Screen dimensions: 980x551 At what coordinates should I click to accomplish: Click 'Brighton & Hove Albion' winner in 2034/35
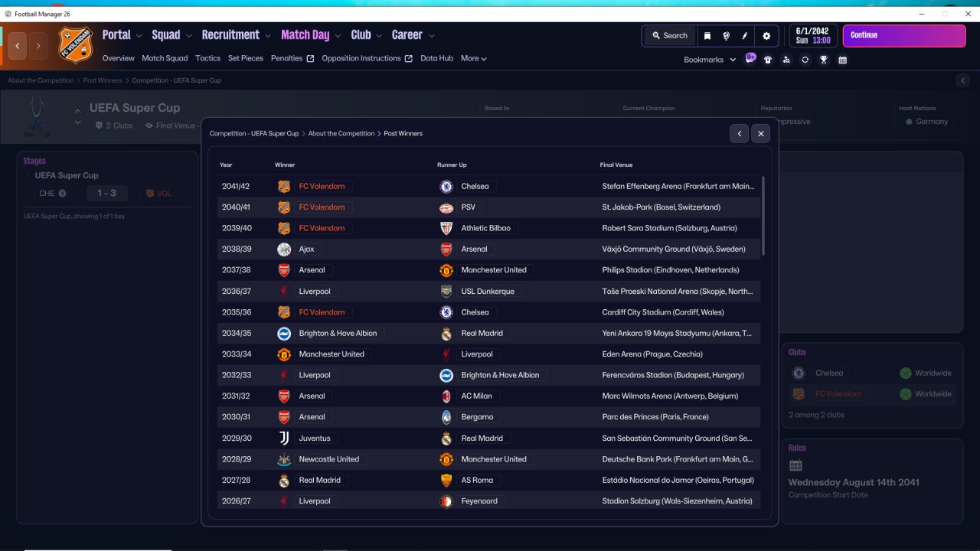point(338,334)
